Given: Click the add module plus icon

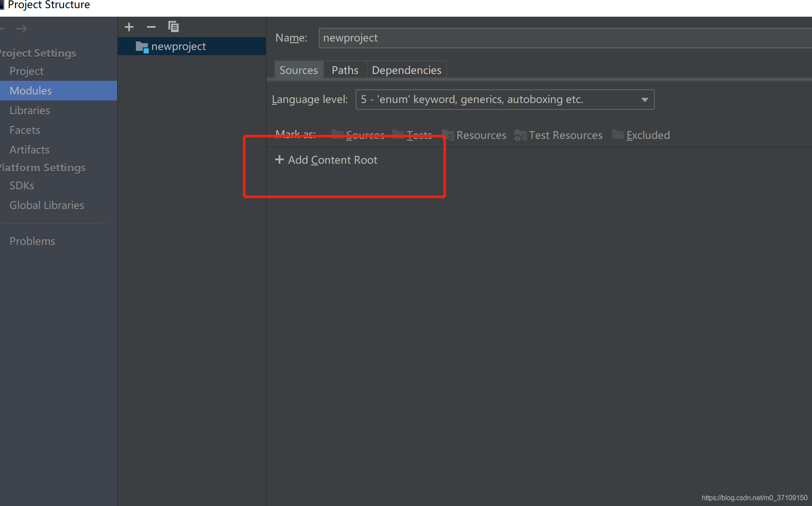Looking at the screenshot, I should (x=129, y=27).
